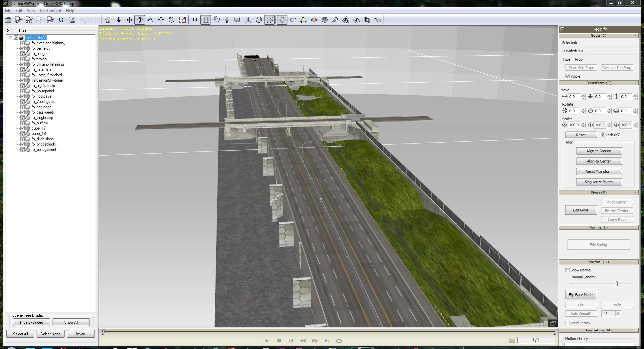Click the Export OBJ toolbar icon
This screenshot has height=349, width=644.
(x=50, y=20)
